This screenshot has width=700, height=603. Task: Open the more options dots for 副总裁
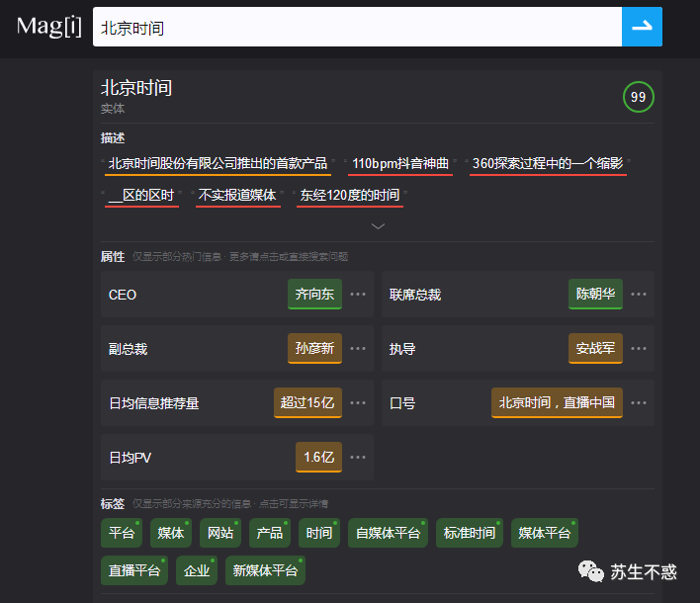point(358,349)
